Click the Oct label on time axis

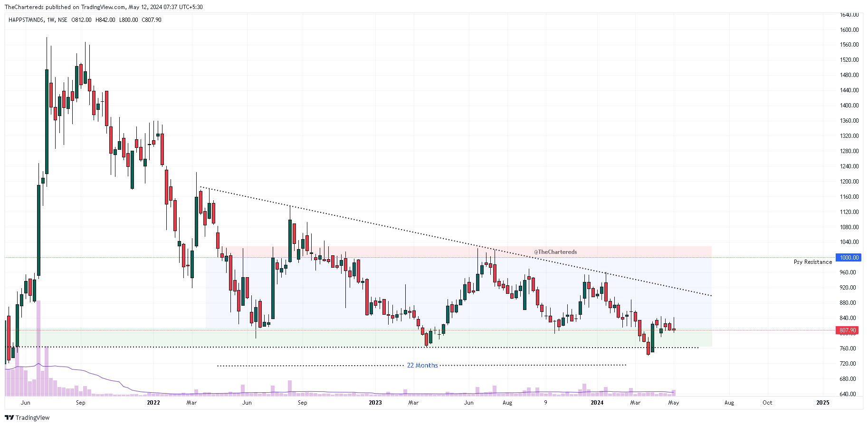coord(767,403)
